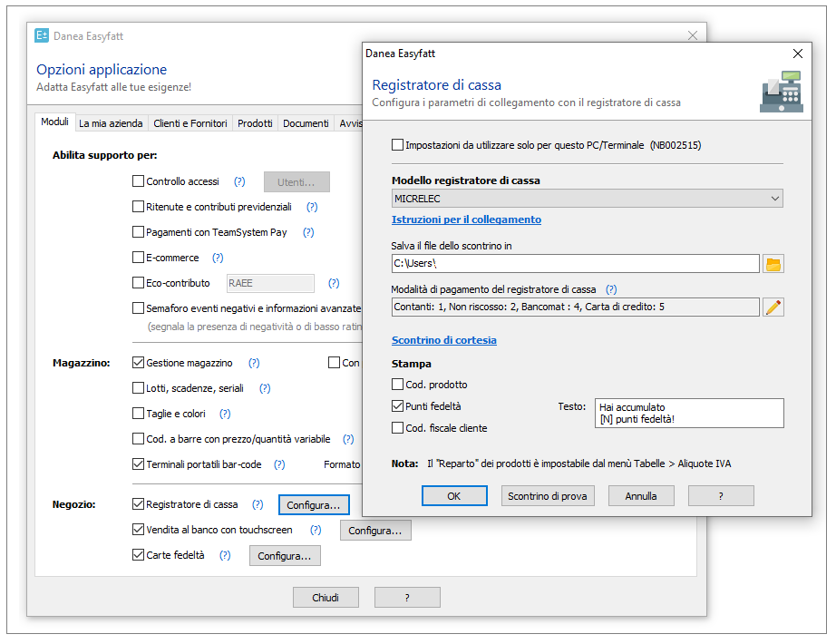This screenshot has height=644, width=836.
Task: Print a Scontrino di prova
Action: tap(548, 495)
